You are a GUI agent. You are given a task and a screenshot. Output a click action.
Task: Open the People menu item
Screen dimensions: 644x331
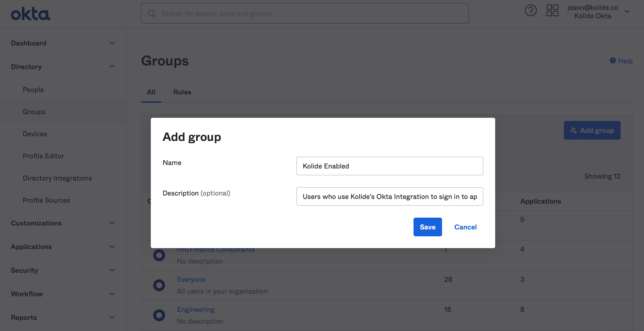[x=33, y=90]
